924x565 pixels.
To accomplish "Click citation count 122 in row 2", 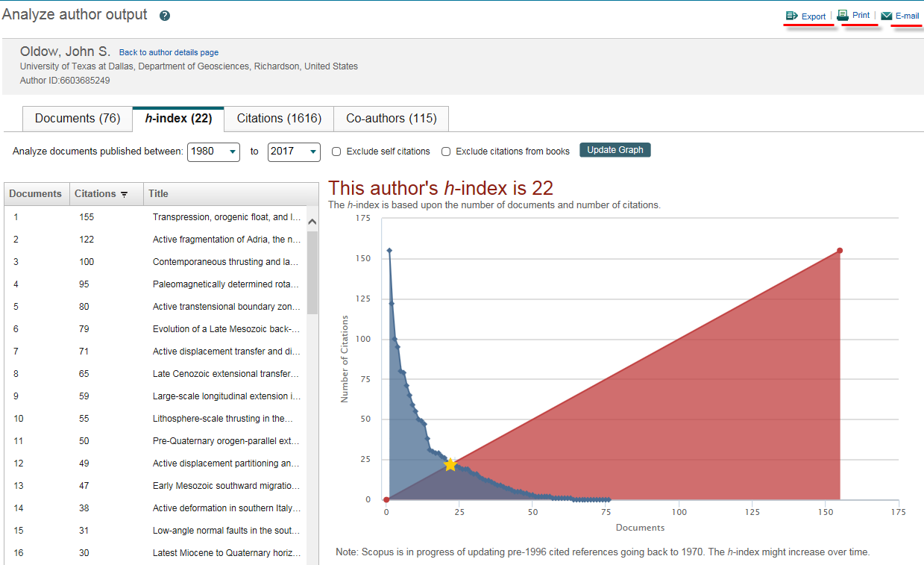I will coord(87,240).
